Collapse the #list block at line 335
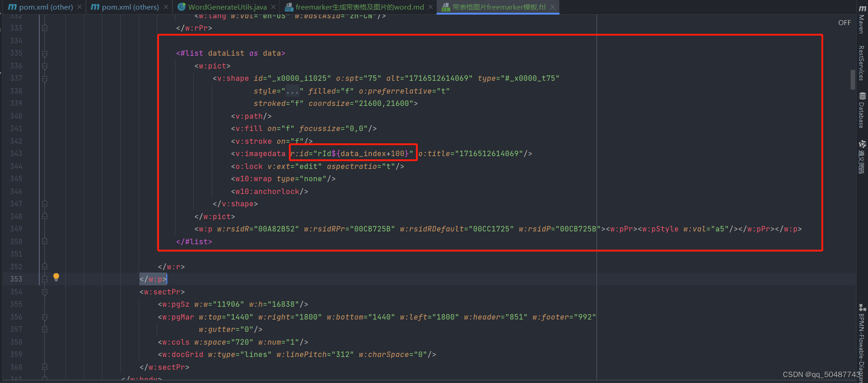Viewport: 868px width, 383px height. (x=45, y=53)
